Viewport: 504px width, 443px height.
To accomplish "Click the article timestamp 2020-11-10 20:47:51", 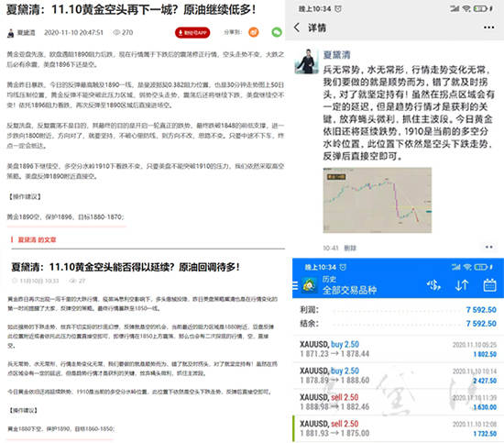I will 73,32.
